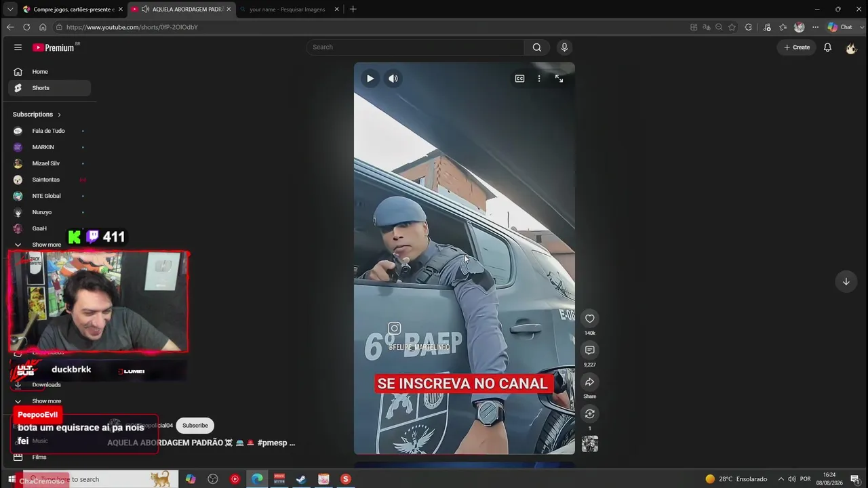
Task: Open YouTube notifications bell
Action: click(x=827, y=47)
